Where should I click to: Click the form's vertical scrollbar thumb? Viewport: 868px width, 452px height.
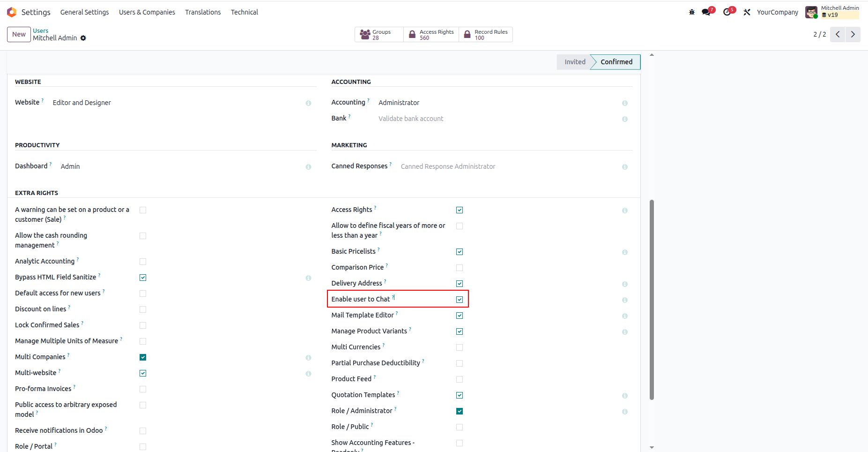[x=652, y=300]
